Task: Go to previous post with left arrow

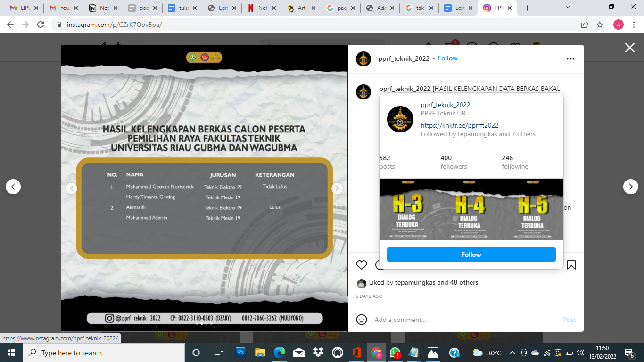Action: click(x=13, y=187)
